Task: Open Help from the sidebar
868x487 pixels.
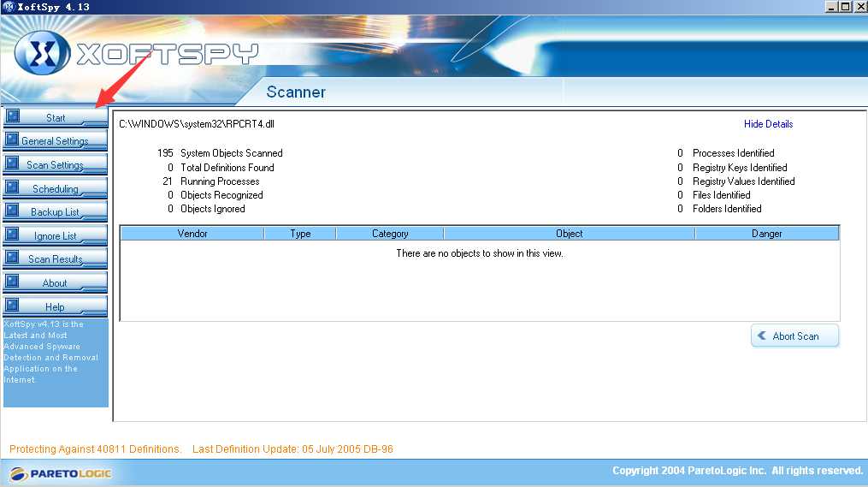Action: coord(56,307)
